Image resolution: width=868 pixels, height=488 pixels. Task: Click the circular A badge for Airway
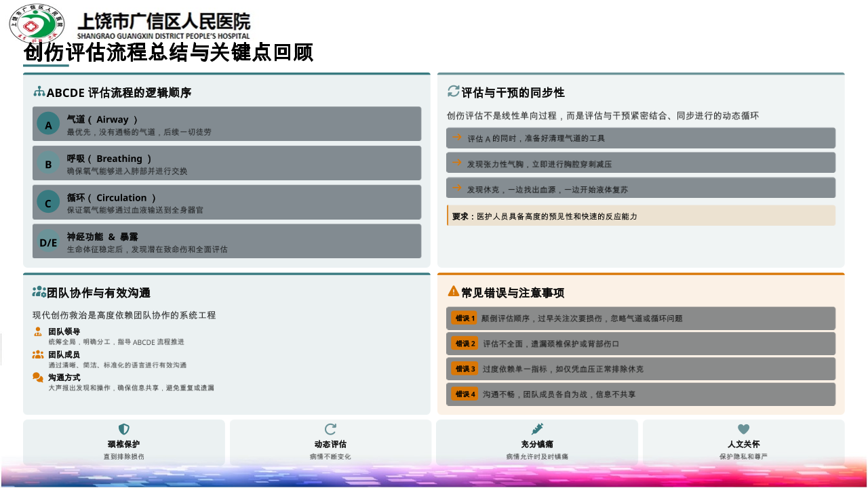48,125
